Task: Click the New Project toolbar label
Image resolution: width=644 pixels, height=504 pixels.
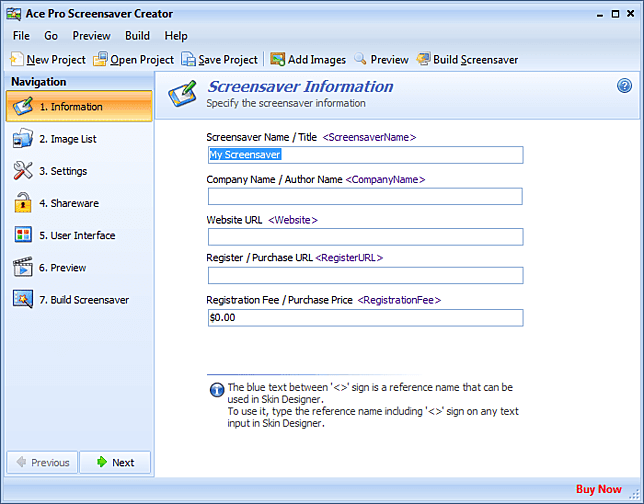Action: (56, 60)
